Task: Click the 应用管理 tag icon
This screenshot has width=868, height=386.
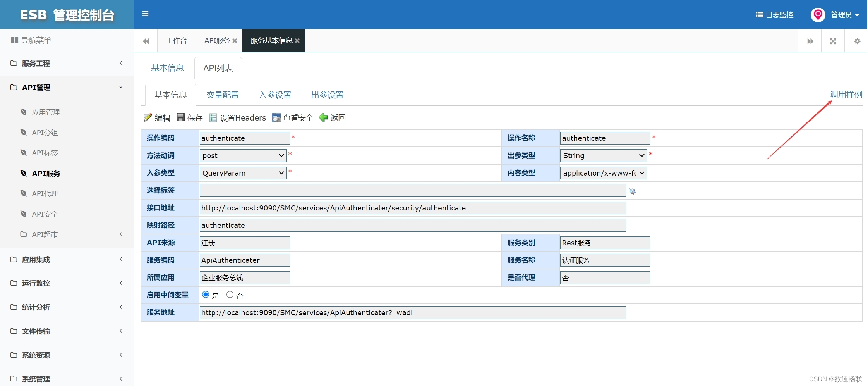Action: click(x=24, y=112)
